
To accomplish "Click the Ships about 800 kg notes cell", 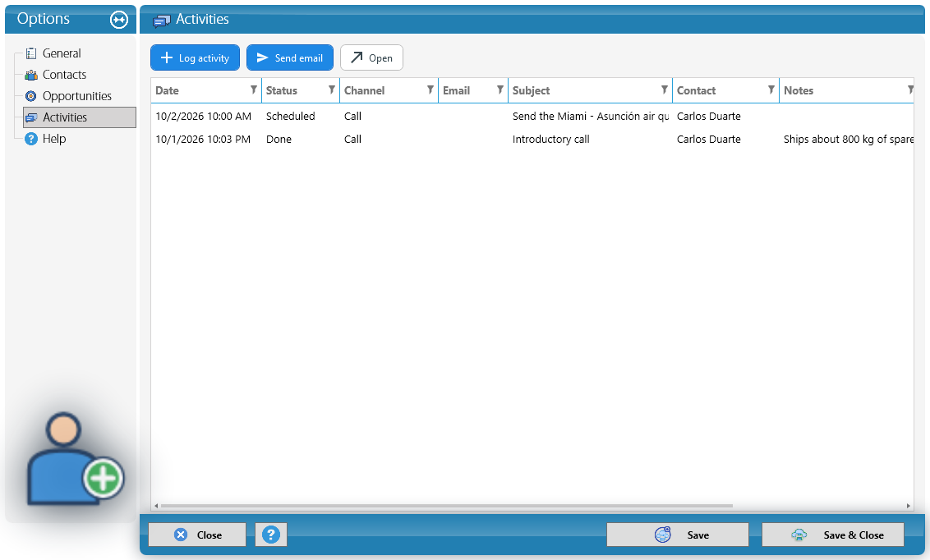I will (848, 140).
